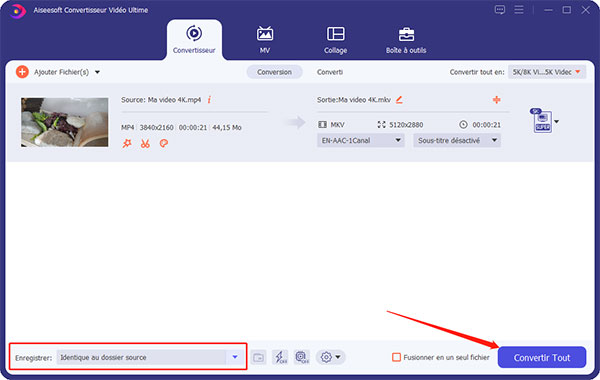Open the source file info icon

209,99
